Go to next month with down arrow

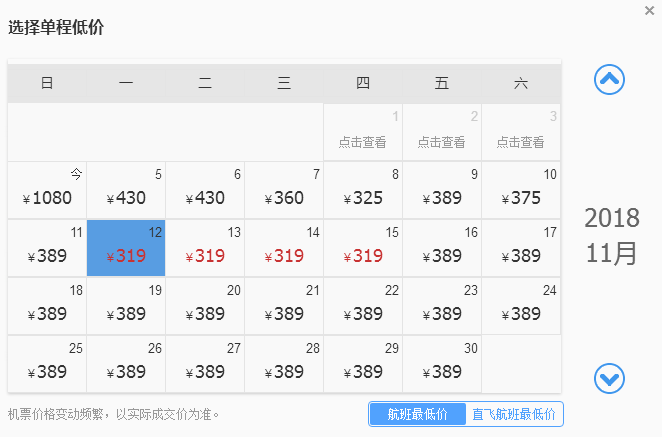click(609, 378)
